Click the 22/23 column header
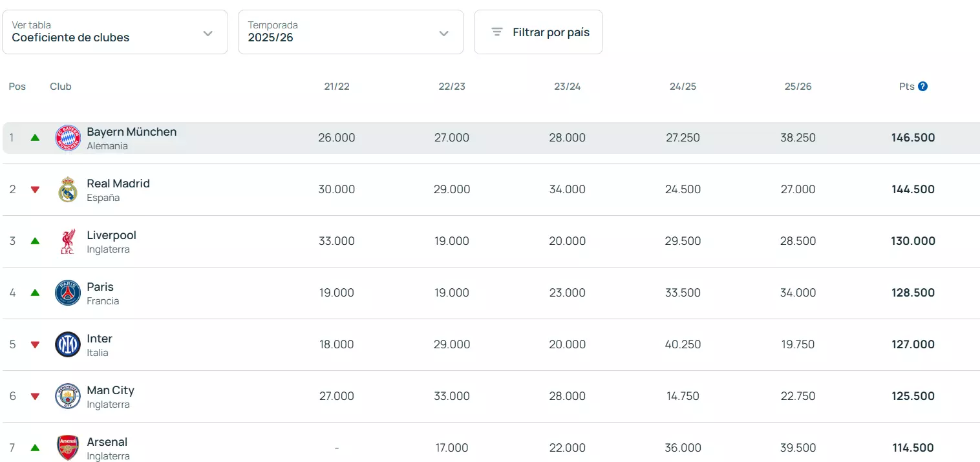 pos(452,87)
